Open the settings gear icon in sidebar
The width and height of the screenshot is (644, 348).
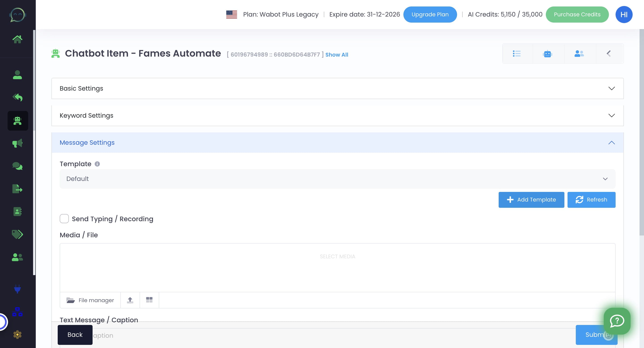[x=17, y=335]
